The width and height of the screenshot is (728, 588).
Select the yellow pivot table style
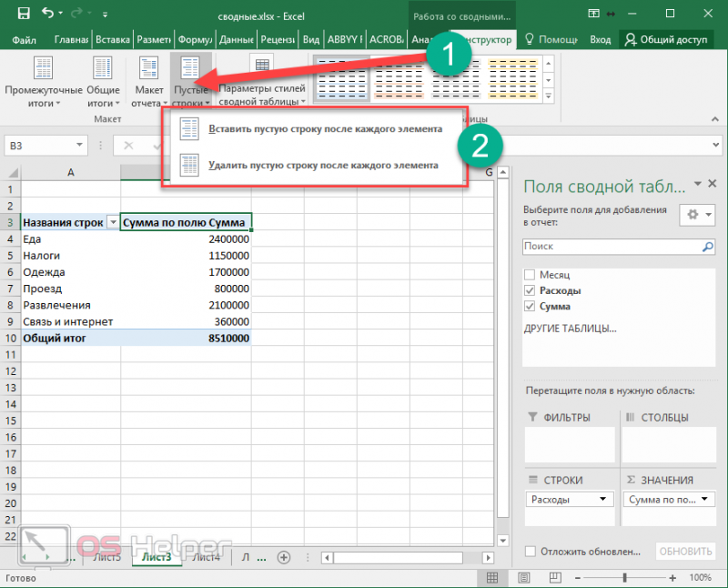click(x=512, y=79)
